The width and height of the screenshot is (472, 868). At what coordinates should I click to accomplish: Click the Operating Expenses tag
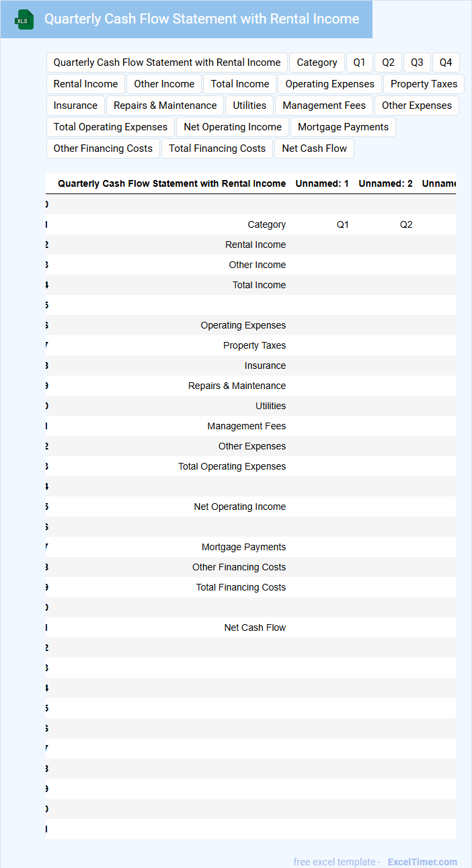click(329, 84)
